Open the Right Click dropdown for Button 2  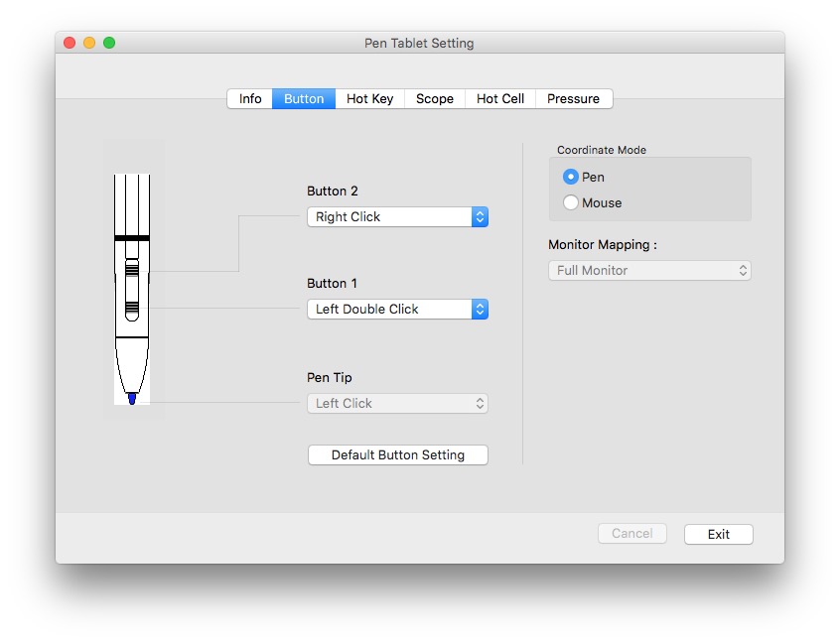[388, 216]
